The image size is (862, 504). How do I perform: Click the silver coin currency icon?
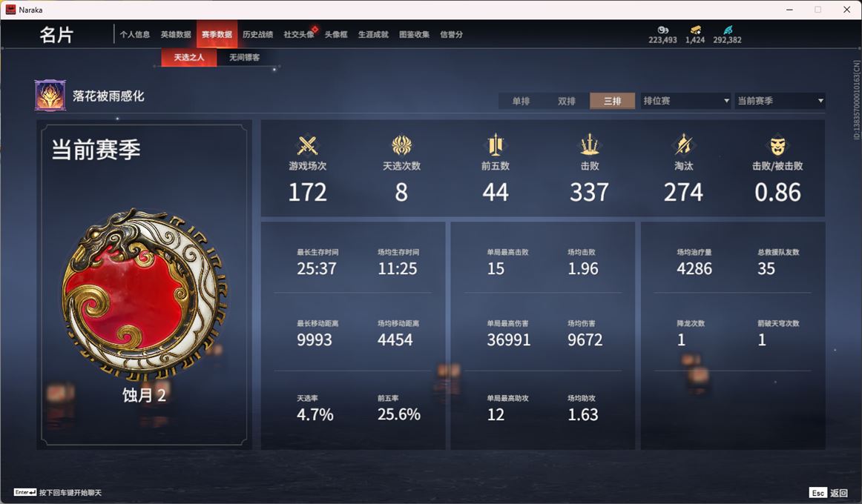click(662, 30)
